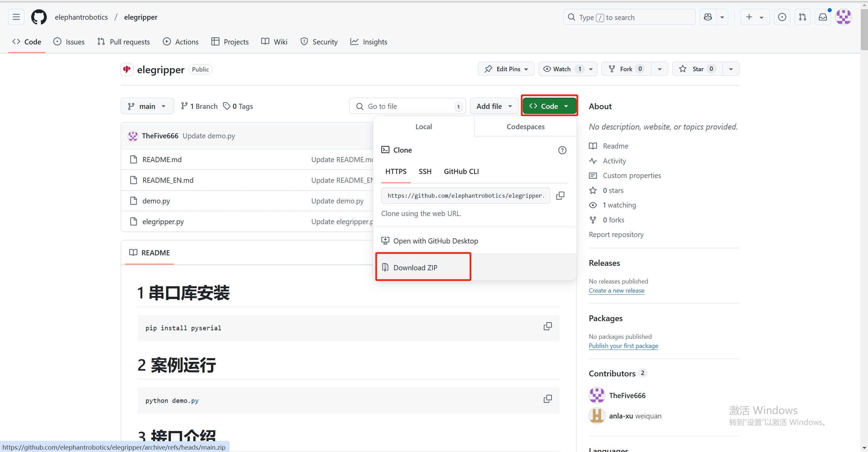Toggle Watch on this repository
The height and width of the screenshot is (452, 868).
pyautogui.click(x=562, y=69)
